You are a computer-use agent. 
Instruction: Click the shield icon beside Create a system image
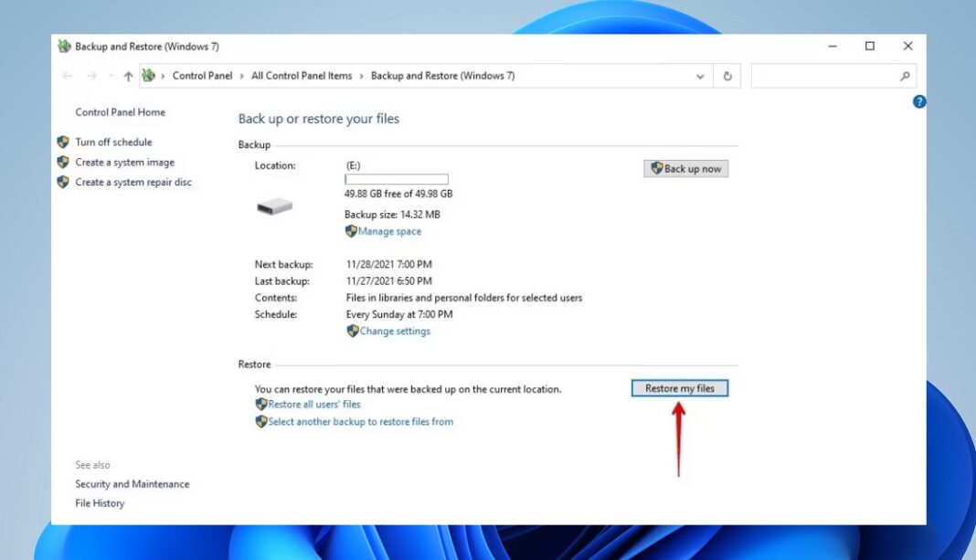[x=62, y=162]
